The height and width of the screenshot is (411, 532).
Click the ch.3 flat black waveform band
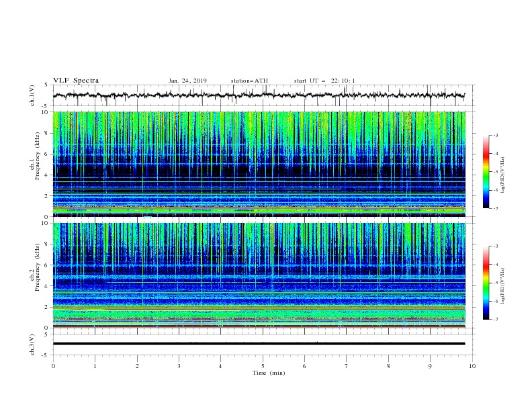(259, 344)
